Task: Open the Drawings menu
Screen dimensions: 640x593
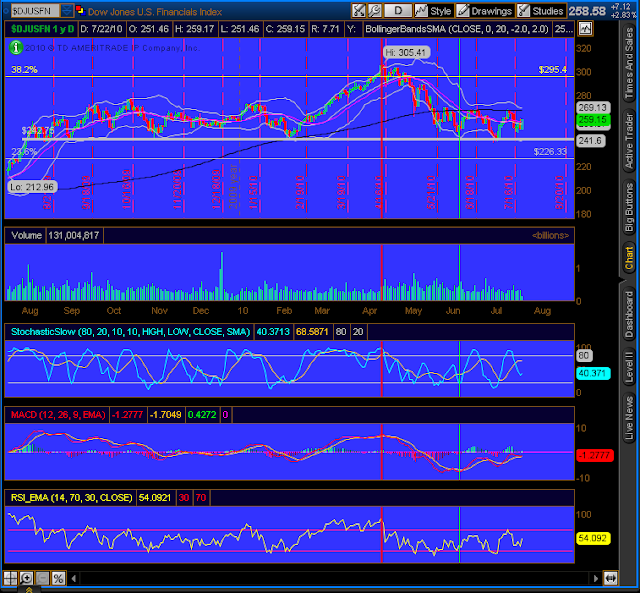Action: tap(484, 11)
